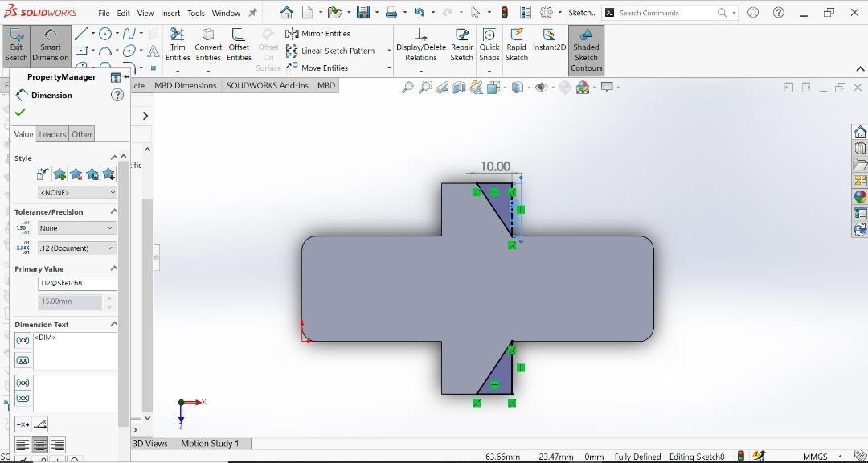Click the Exit Sketch button

[16, 44]
